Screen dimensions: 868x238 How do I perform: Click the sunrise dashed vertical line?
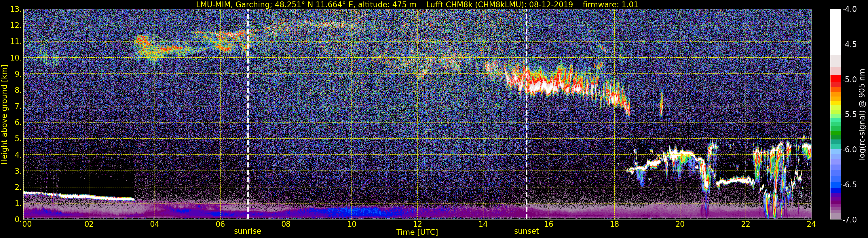coord(248,114)
